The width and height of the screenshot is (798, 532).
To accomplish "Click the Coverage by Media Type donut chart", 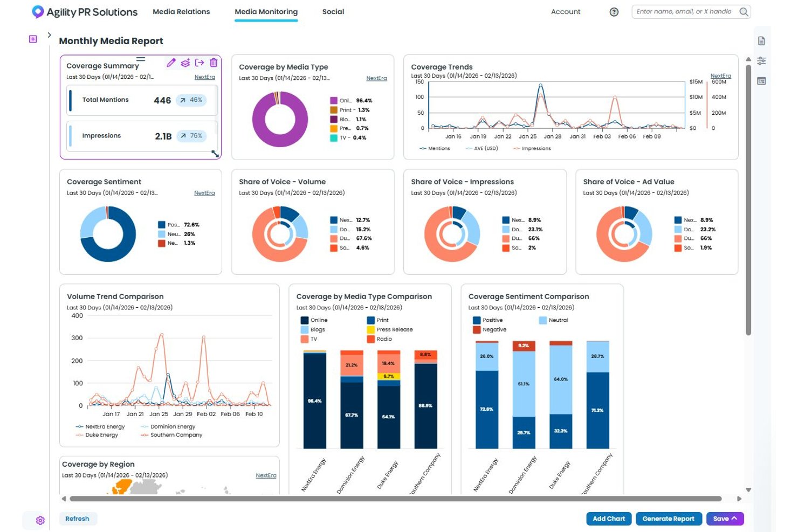I will (x=280, y=119).
